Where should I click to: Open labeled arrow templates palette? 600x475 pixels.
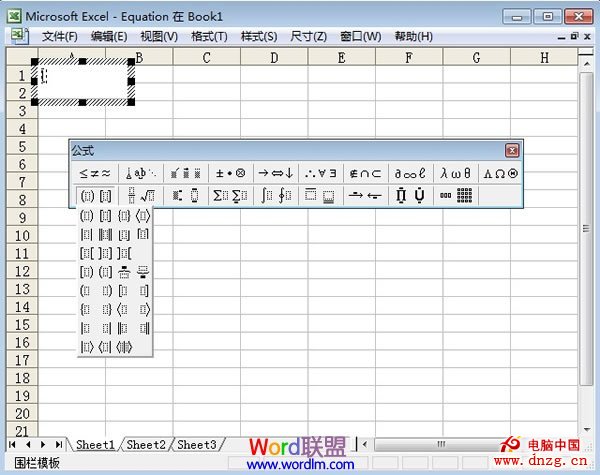click(365, 196)
